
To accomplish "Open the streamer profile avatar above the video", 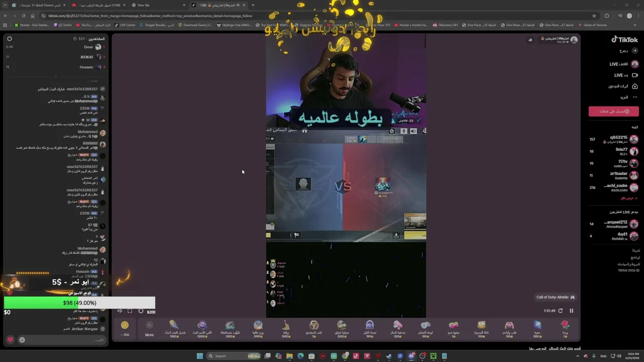I will point(574,40).
